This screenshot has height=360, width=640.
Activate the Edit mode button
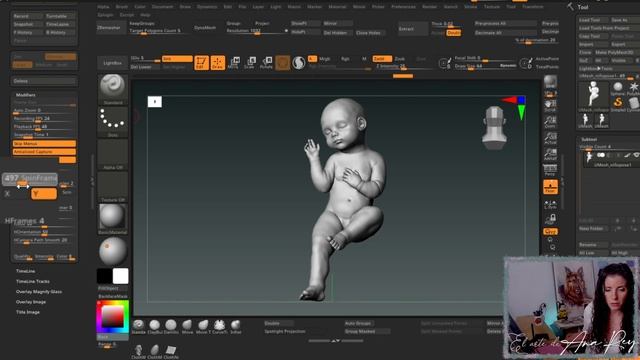201,62
